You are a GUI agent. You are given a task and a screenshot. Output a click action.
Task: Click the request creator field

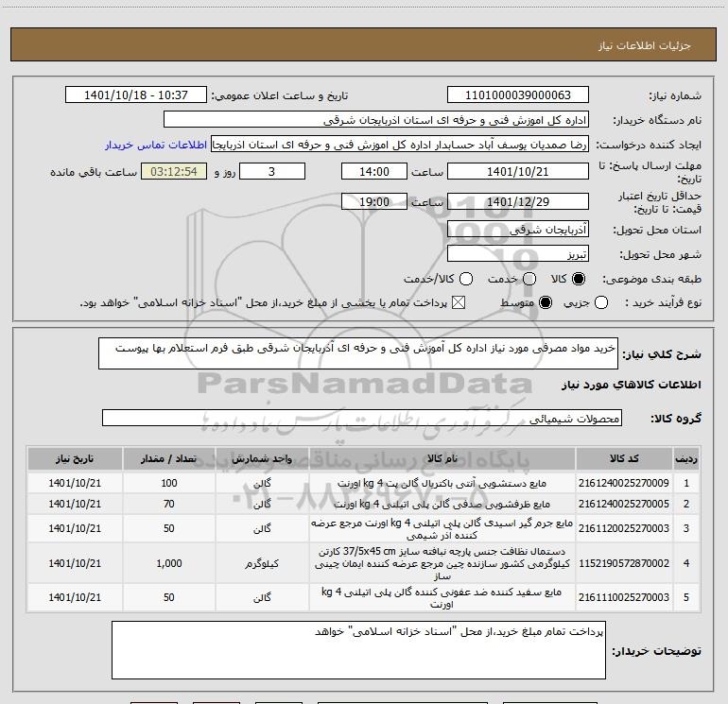pos(400,145)
